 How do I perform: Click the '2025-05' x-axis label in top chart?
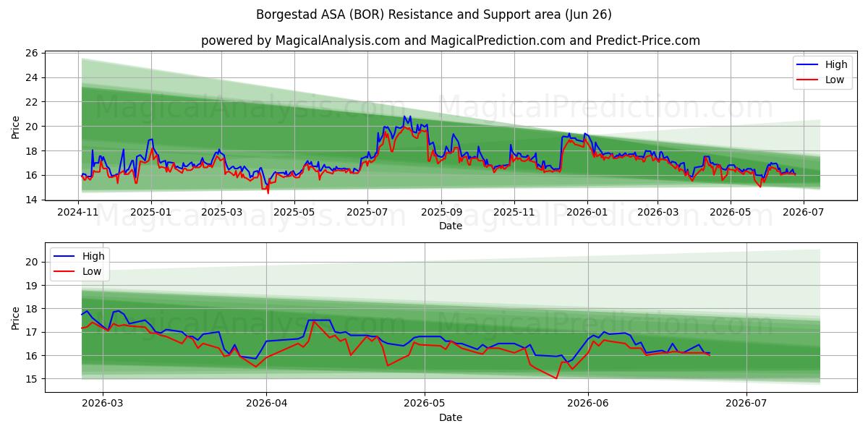click(x=294, y=213)
